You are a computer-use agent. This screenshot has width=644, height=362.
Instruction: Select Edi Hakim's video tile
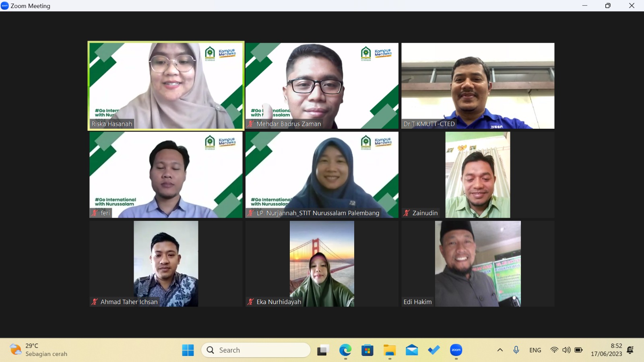478,263
